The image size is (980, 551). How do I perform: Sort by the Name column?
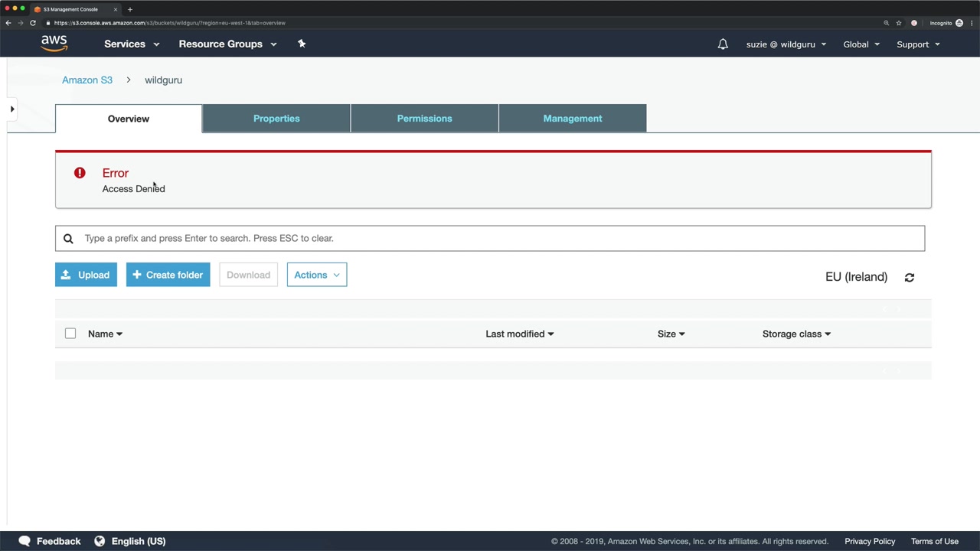pos(105,334)
